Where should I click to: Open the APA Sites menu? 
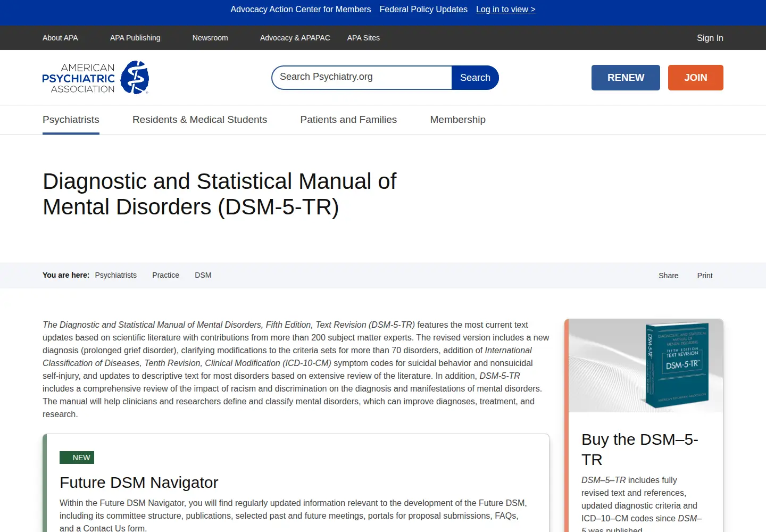click(363, 38)
